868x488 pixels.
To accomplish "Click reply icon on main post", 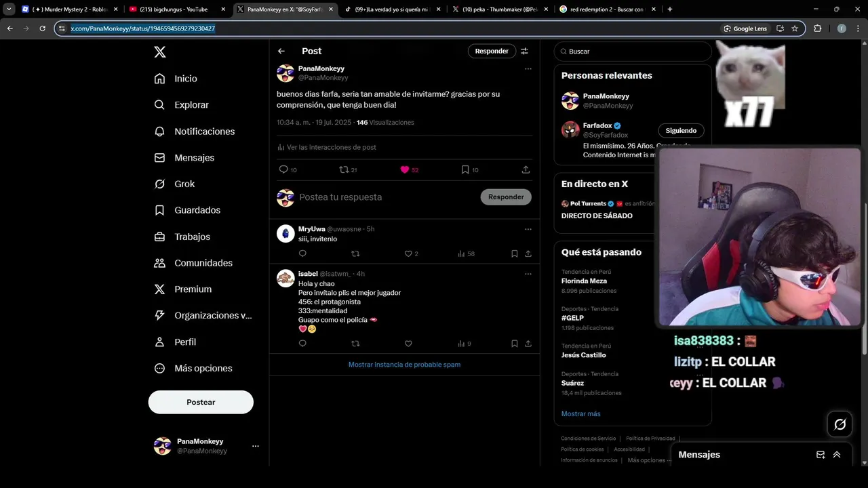I will click(283, 169).
